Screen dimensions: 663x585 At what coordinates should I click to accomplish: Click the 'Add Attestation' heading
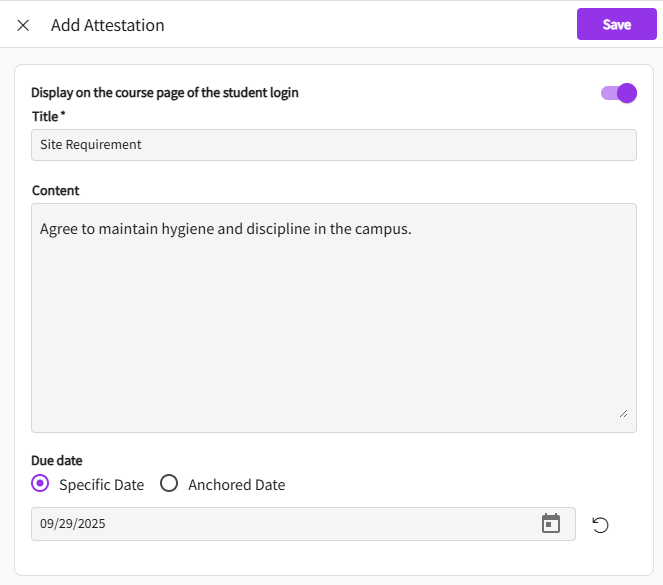click(108, 25)
